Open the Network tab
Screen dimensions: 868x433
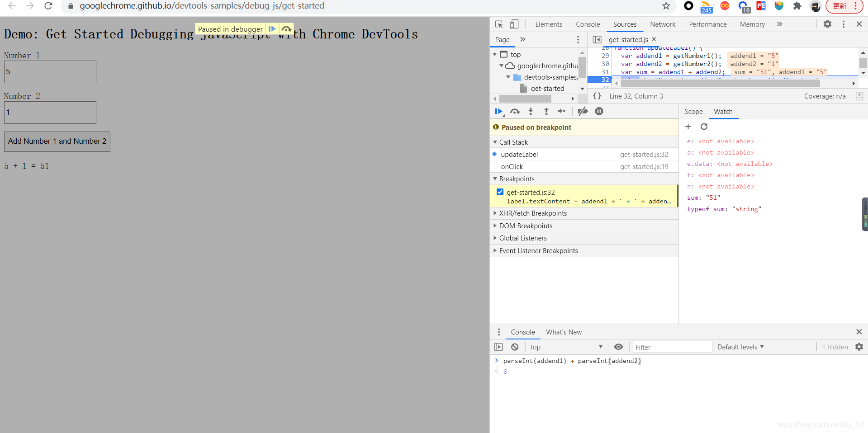(663, 24)
